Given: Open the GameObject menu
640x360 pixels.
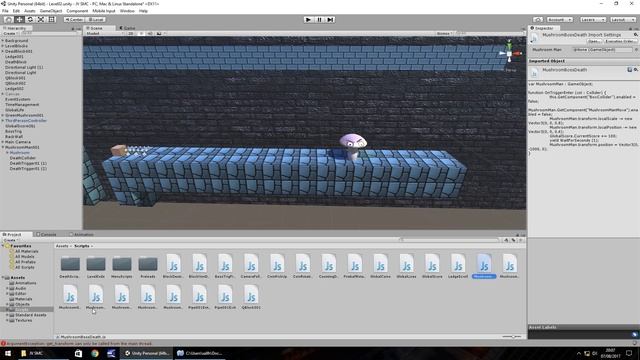Looking at the screenshot, I should [x=51, y=11].
